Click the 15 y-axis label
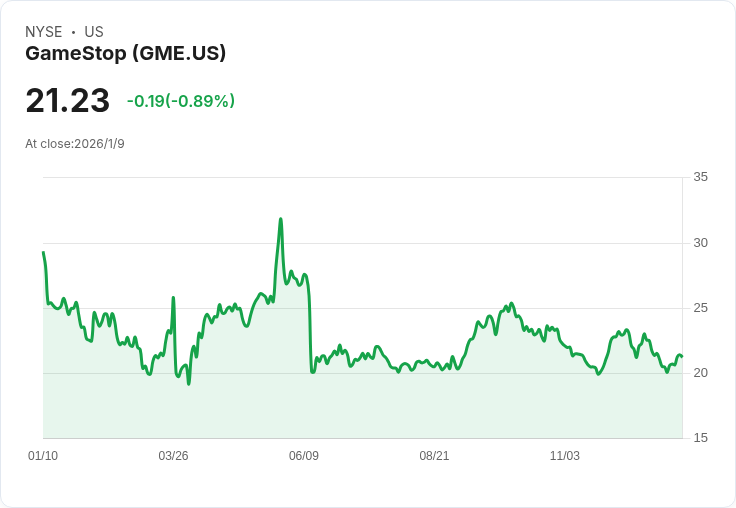Viewport: 736px width, 508px height. (700, 438)
